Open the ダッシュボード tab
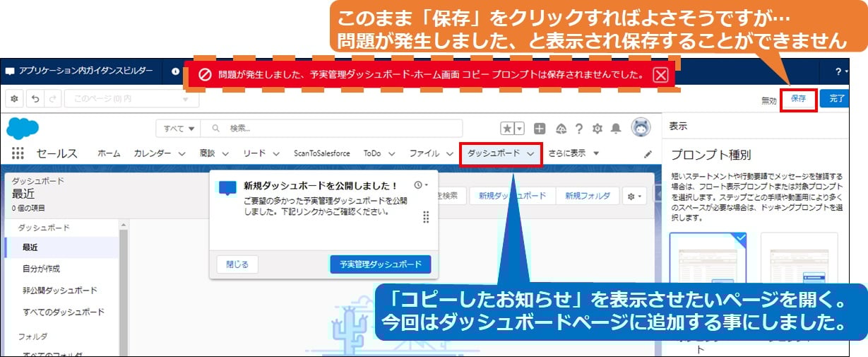 point(494,153)
